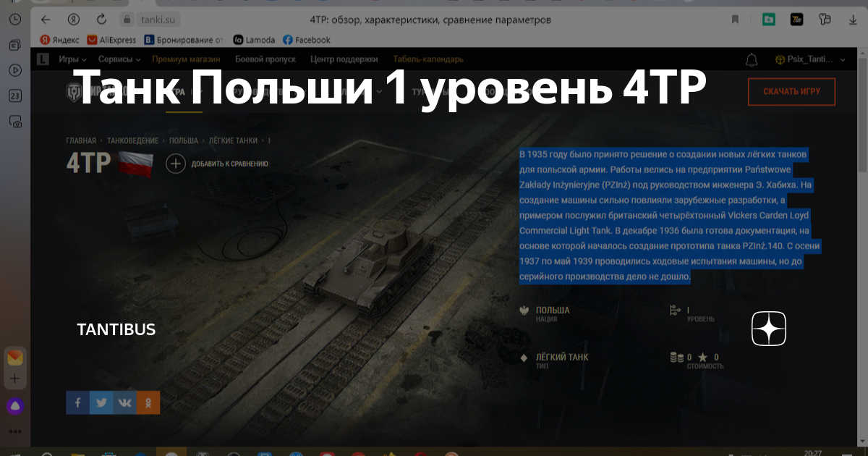The height and width of the screenshot is (456, 868).
Task: Go back with the browser back arrow
Action: (46, 20)
